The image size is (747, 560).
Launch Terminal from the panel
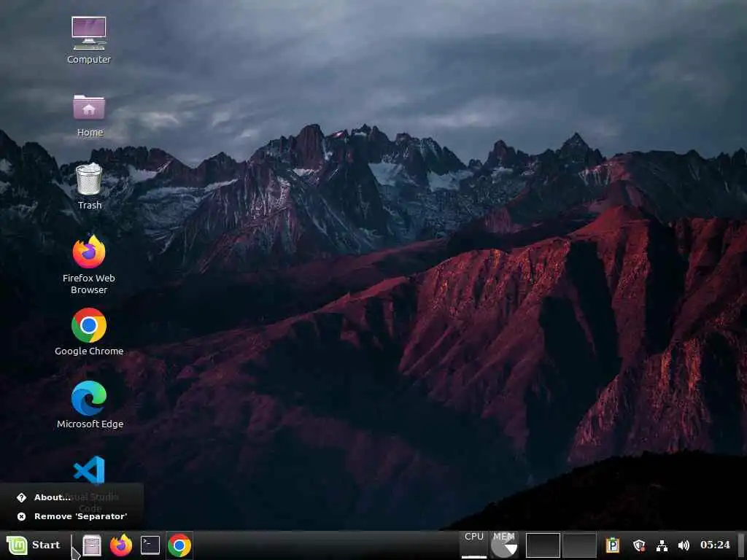[x=150, y=545]
